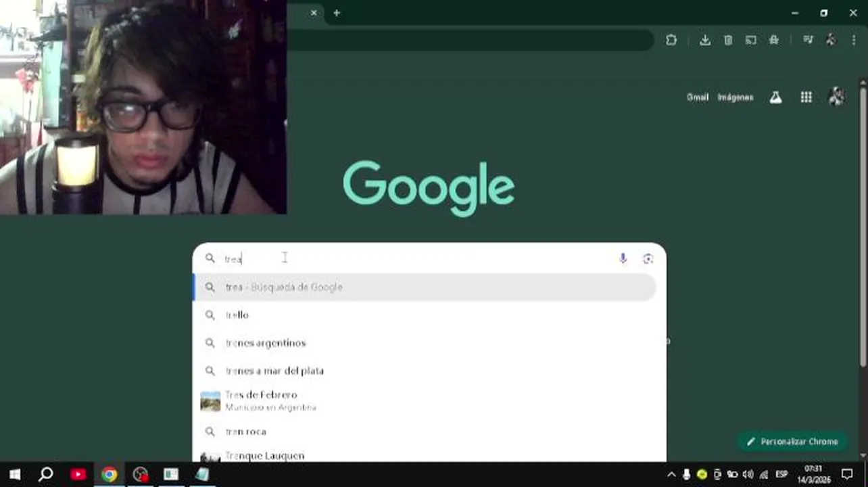The image size is (868, 487).
Task: Click the trash can toolbar extension icon
Action: coord(728,40)
